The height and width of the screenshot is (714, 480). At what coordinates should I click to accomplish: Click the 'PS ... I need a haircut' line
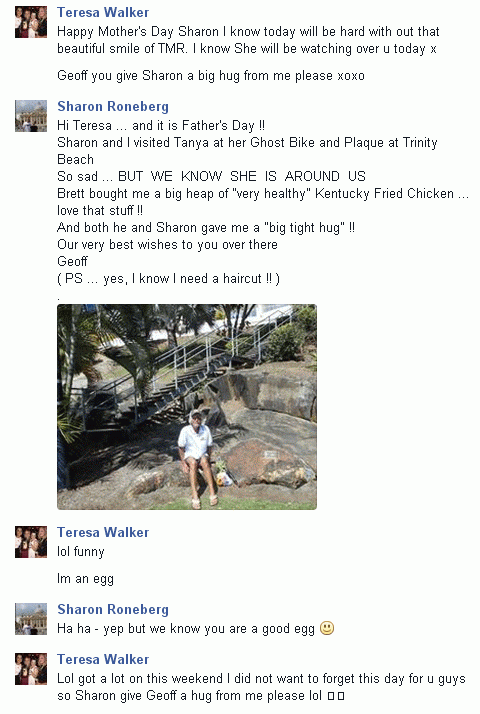[x=169, y=278]
